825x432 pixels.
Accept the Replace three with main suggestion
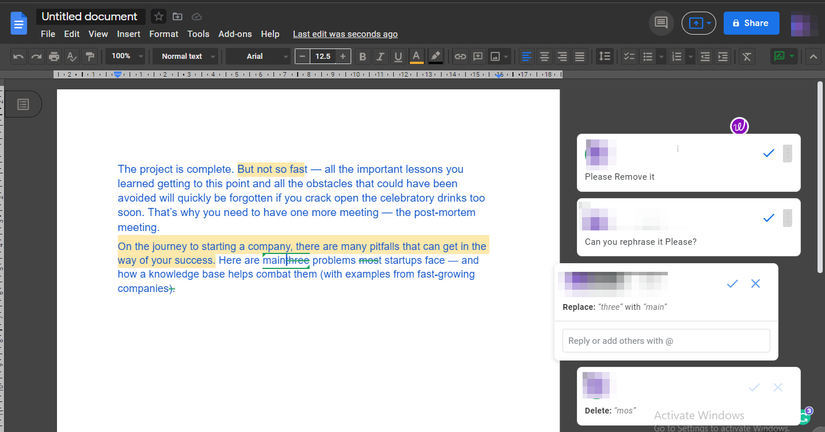(x=732, y=284)
